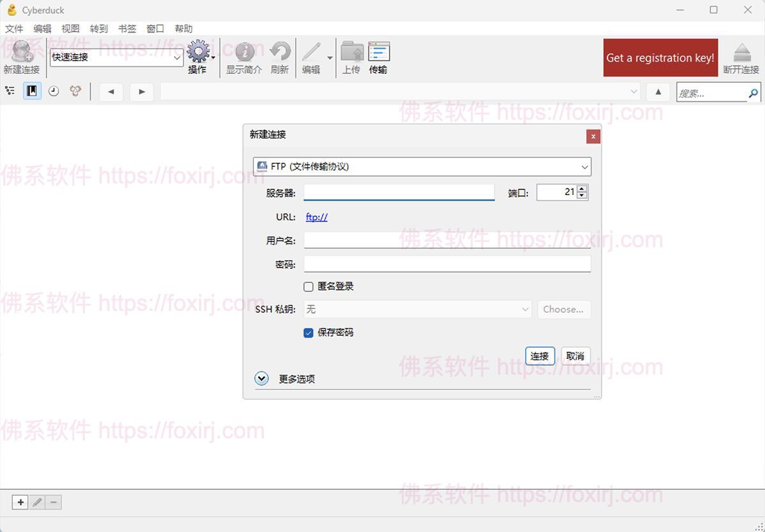Open the 文件 menu
The image size is (765, 532).
(14, 28)
